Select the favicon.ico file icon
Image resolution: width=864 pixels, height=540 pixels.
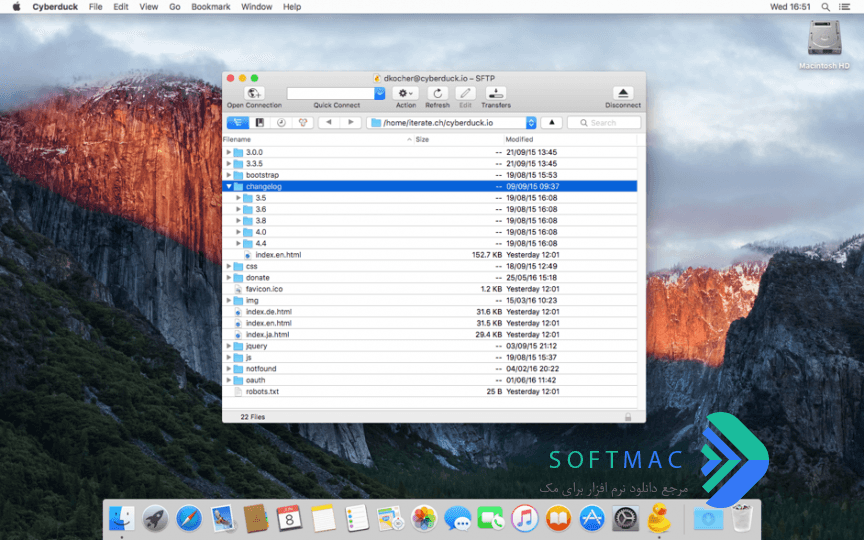(238, 289)
